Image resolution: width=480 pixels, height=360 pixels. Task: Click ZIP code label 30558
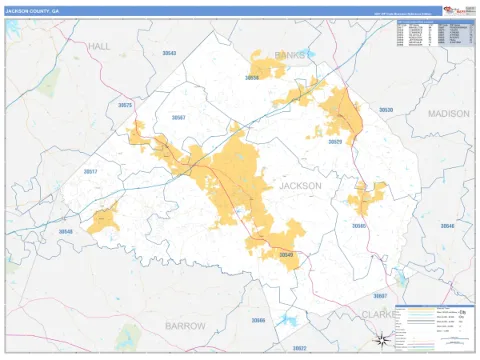[x=252, y=78]
